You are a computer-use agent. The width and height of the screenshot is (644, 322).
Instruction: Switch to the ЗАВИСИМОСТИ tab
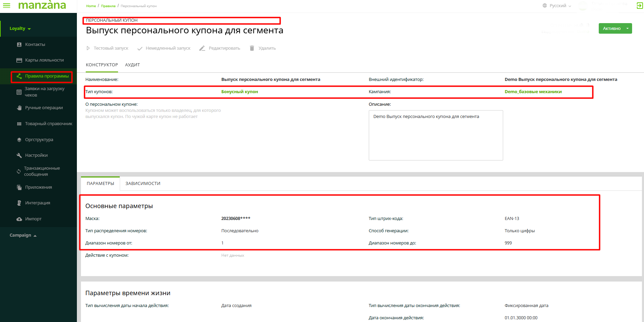pyautogui.click(x=143, y=184)
